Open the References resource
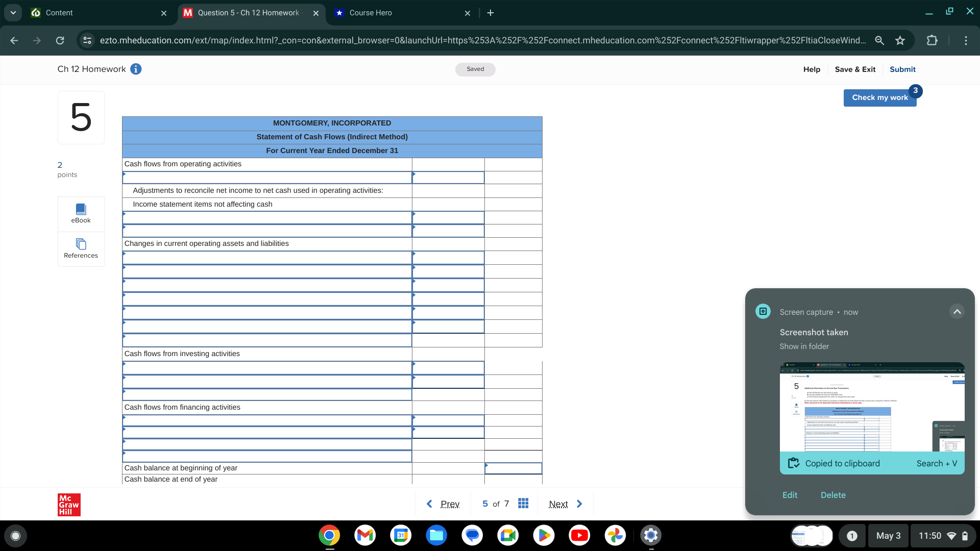 coord(81,248)
